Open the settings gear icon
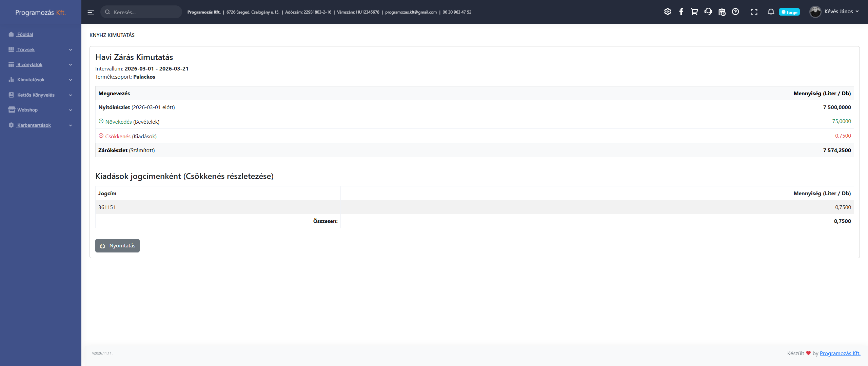Viewport: 868px width, 366px height. pos(667,12)
